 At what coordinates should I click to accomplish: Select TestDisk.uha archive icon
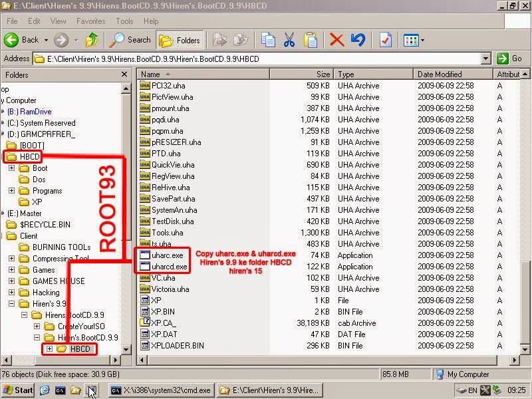pyautogui.click(x=145, y=221)
